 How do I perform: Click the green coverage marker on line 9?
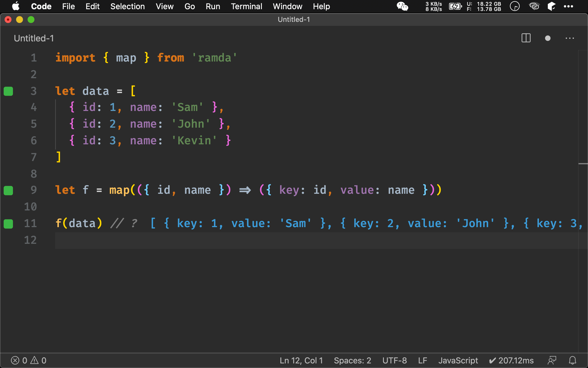click(8, 190)
